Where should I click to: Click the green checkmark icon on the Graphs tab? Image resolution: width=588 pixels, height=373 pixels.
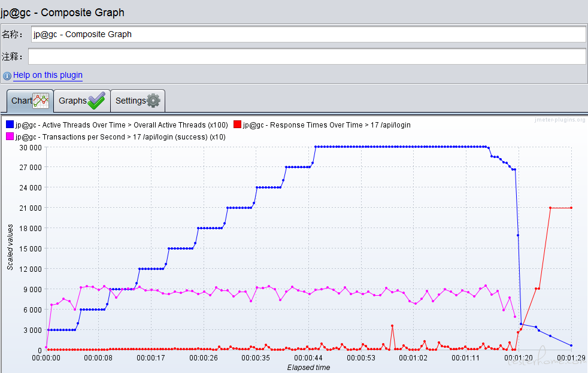(x=96, y=101)
